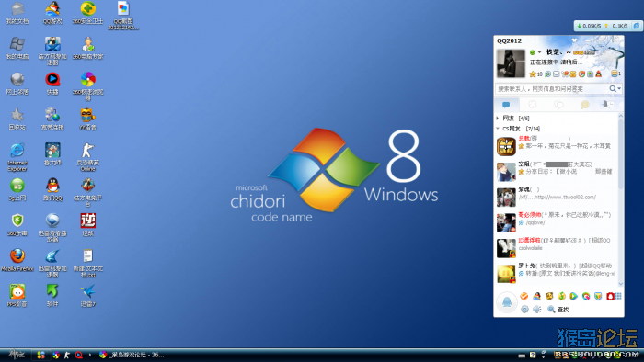This screenshot has width=644, height=362.
Task: Open the new text document .txt file
Action: (x=88, y=263)
